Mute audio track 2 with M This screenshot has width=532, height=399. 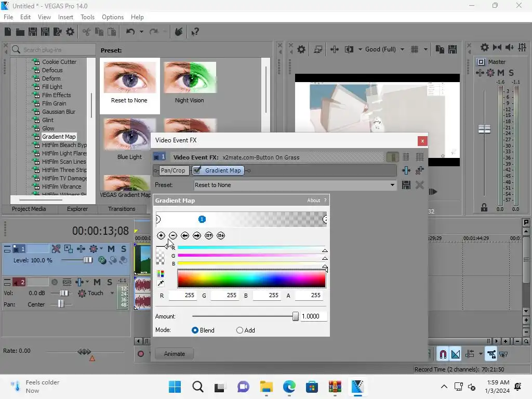(x=97, y=282)
